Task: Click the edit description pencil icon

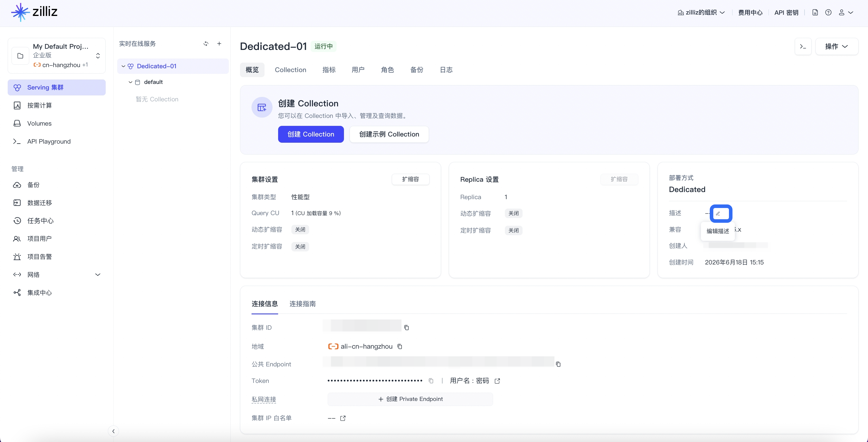Action: 718,213
